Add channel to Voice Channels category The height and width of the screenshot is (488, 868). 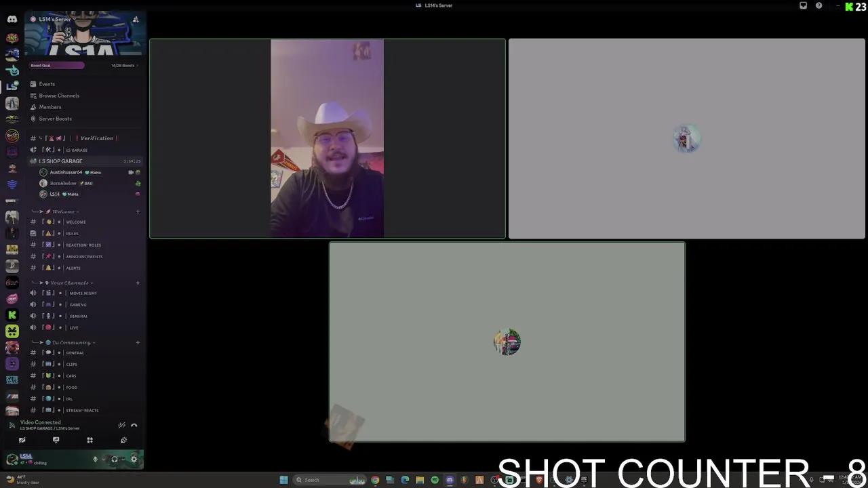[138, 283]
